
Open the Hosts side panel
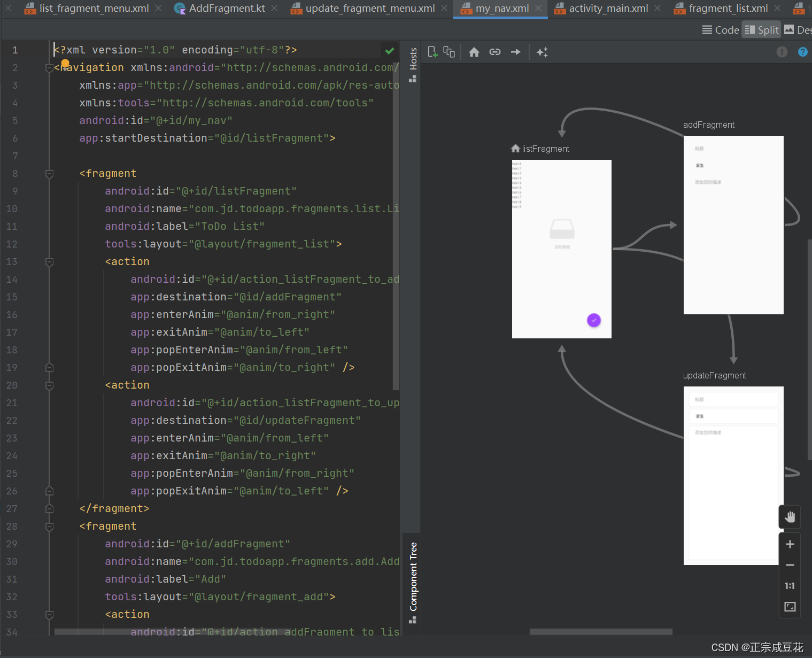[x=413, y=64]
